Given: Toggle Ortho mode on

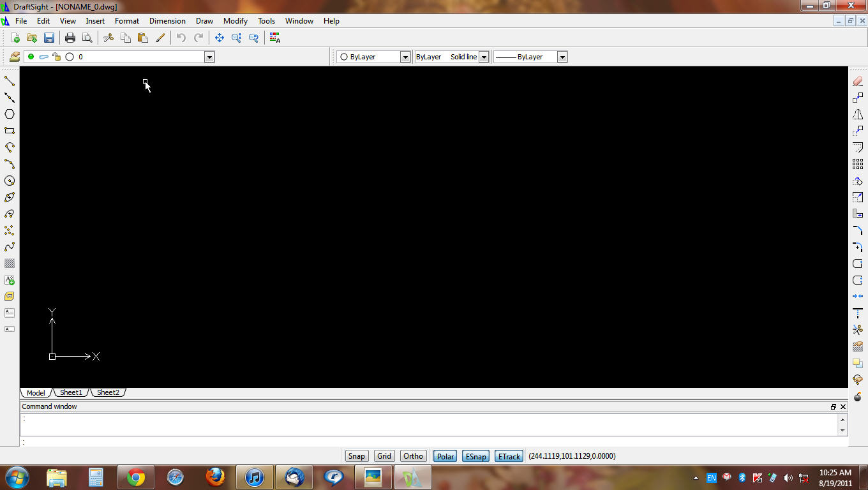Looking at the screenshot, I should pos(413,456).
